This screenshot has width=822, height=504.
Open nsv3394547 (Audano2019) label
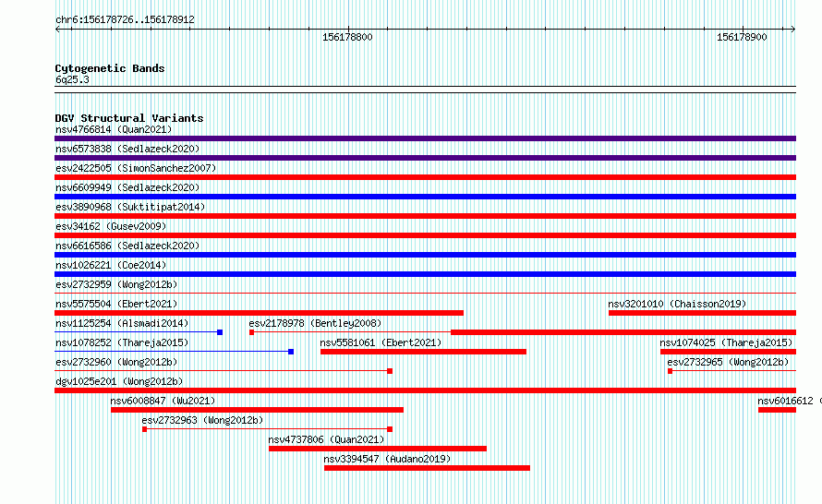[387, 459]
